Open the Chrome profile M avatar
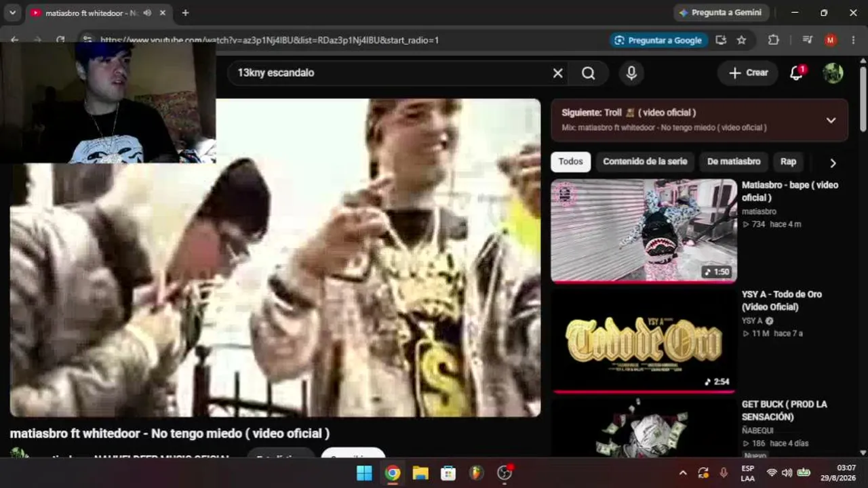This screenshot has height=488, width=868. coord(830,40)
